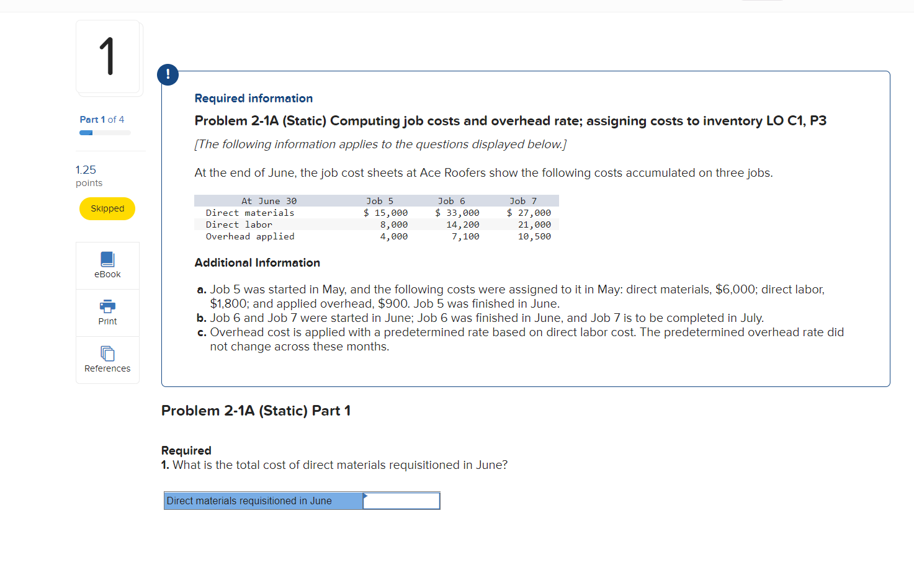Click the yellow Skipped status badge
914x588 pixels.
pyautogui.click(x=107, y=208)
